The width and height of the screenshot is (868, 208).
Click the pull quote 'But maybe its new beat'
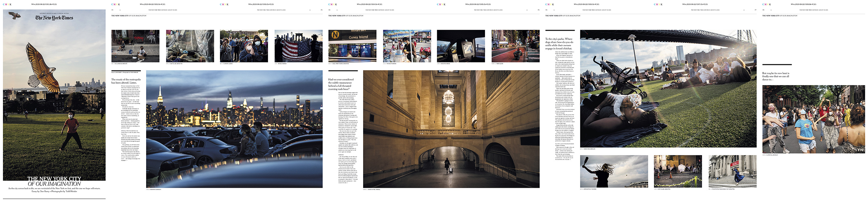[x=776, y=76]
